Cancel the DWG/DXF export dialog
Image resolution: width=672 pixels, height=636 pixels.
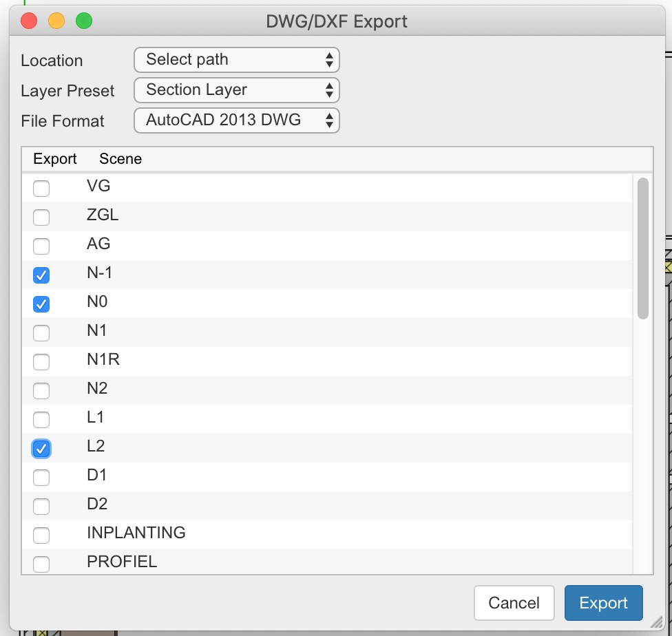(x=514, y=603)
